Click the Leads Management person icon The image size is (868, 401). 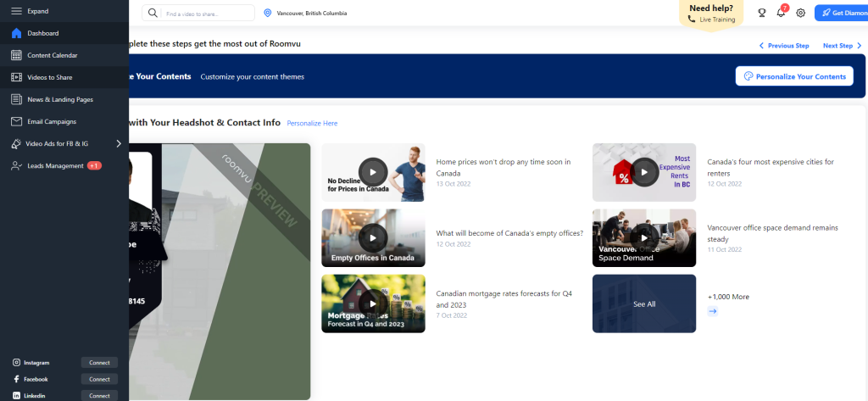(x=16, y=165)
